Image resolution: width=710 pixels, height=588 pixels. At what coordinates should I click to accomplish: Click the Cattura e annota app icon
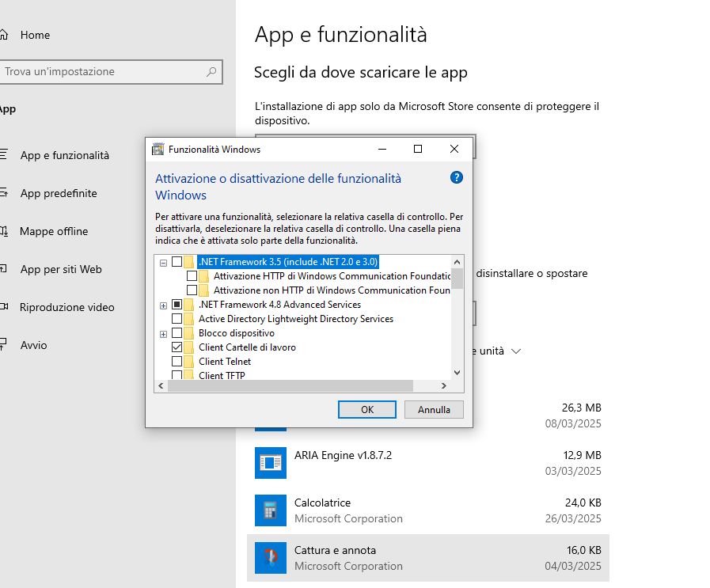(271, 558)
